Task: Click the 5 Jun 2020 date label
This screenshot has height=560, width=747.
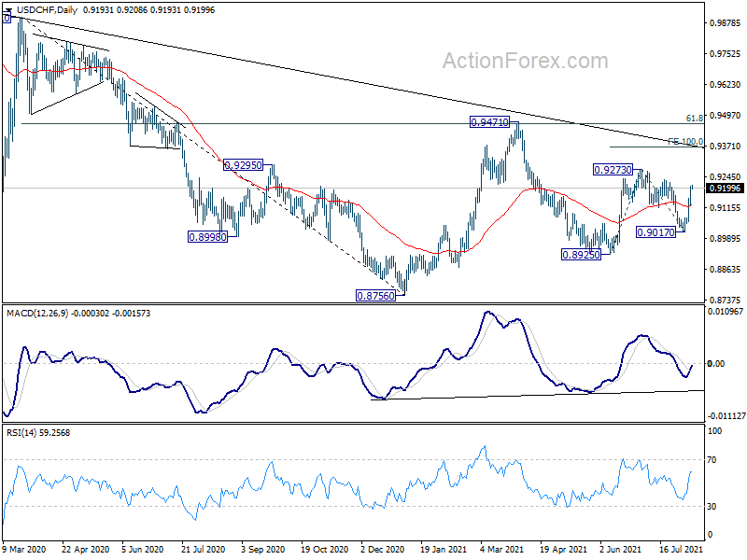Action: [143, 549]
